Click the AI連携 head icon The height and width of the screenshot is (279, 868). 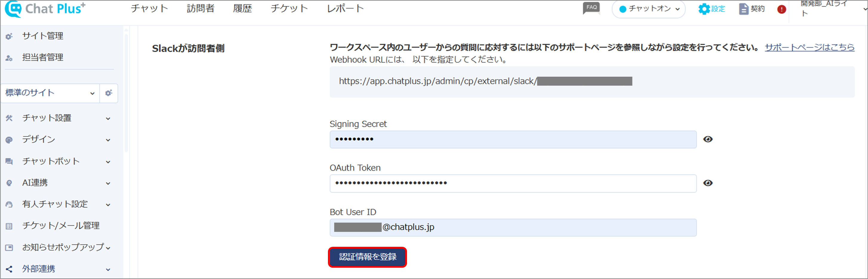tap(9, 183)
